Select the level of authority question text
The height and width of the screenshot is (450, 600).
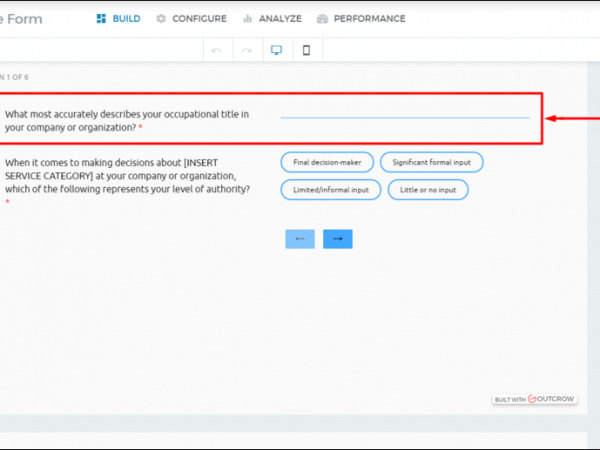126,175
